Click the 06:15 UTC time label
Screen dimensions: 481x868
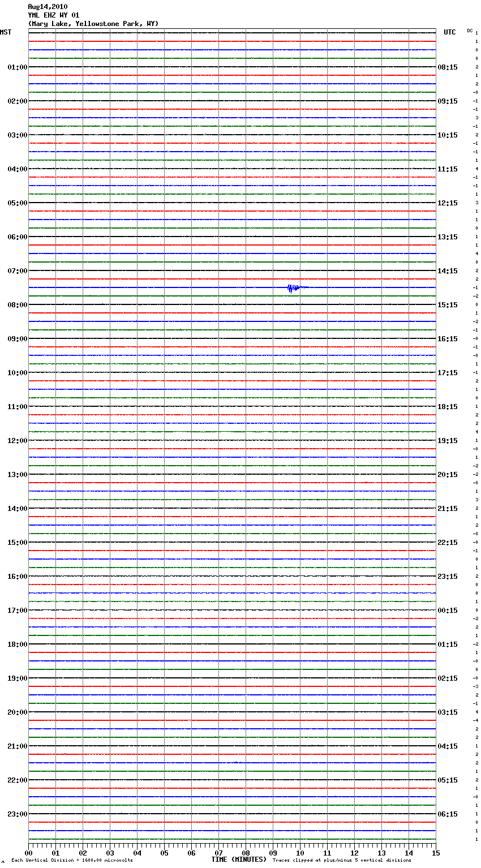pyautogui.click(x=448, y=814)
